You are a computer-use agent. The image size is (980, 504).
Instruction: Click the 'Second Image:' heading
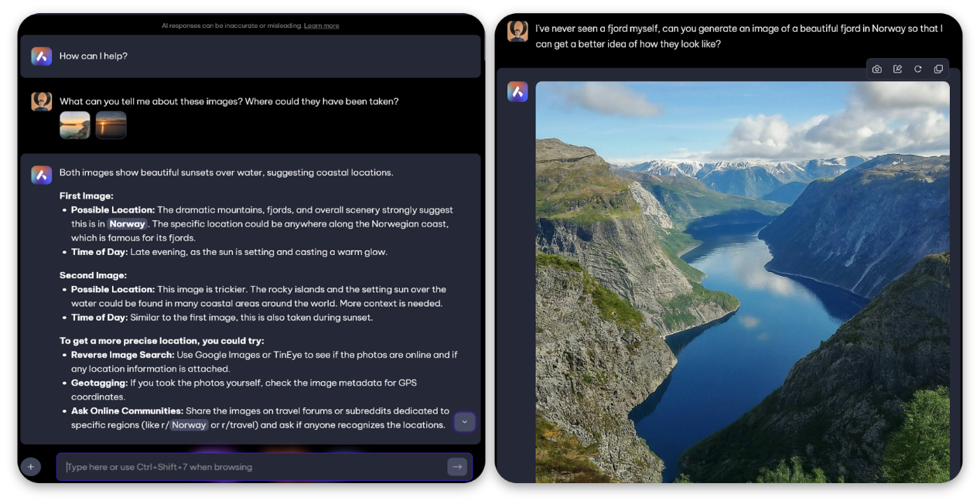point(93,275)
